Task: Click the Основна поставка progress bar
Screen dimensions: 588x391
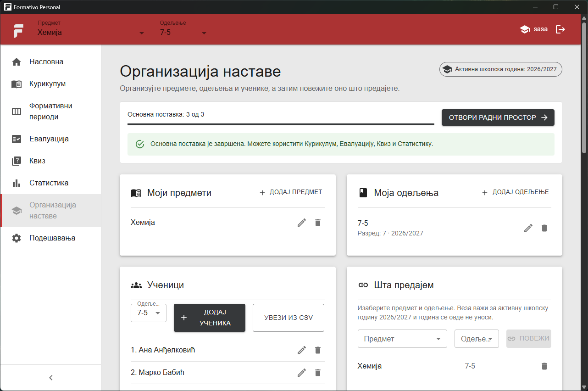Action: click(x=281, y=124)
